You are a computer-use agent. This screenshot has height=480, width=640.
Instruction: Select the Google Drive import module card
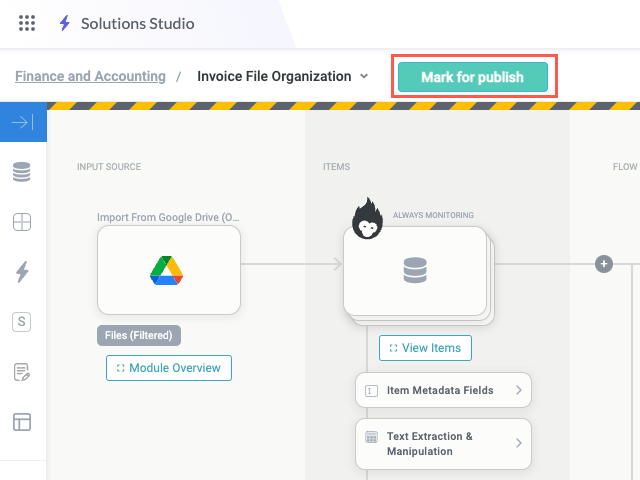click(168, 269)
